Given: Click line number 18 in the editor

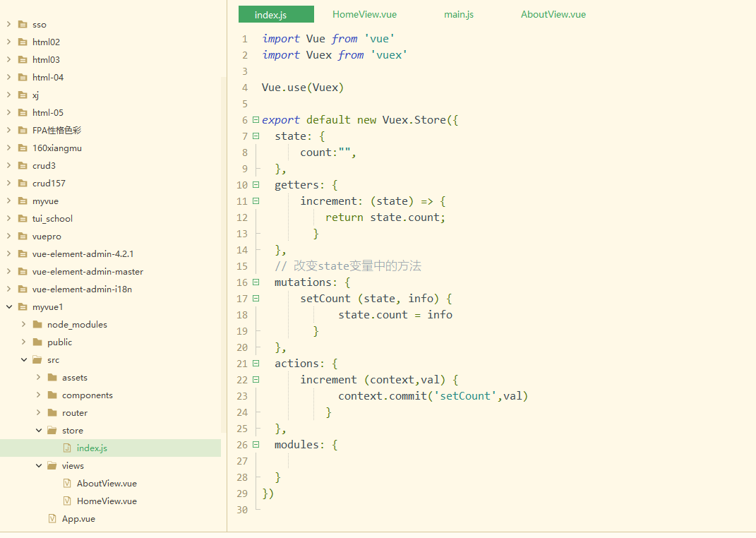Looking at the screenshot, I should pyautogui.click(x=242, y=314).
